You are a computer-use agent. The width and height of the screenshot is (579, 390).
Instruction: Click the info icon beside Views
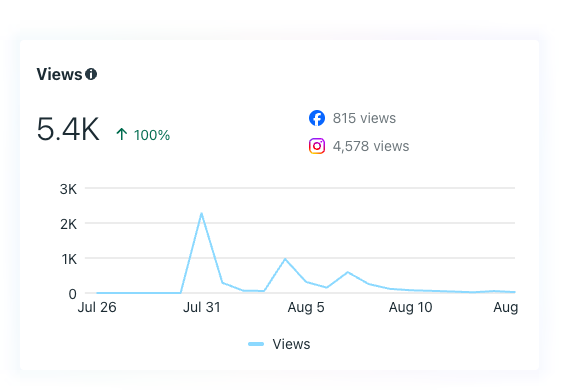(x=91, y=74)
